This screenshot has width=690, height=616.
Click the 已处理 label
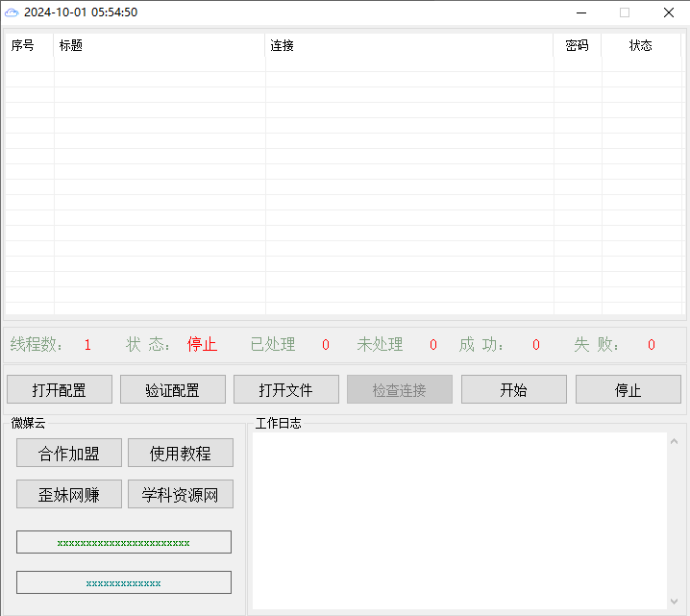point(273,345)
